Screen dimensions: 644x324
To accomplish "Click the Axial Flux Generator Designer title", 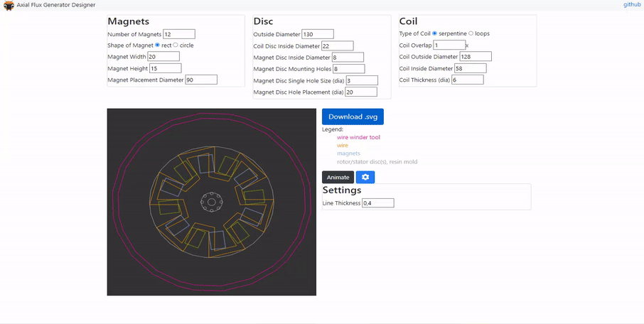I will point(56,5).
